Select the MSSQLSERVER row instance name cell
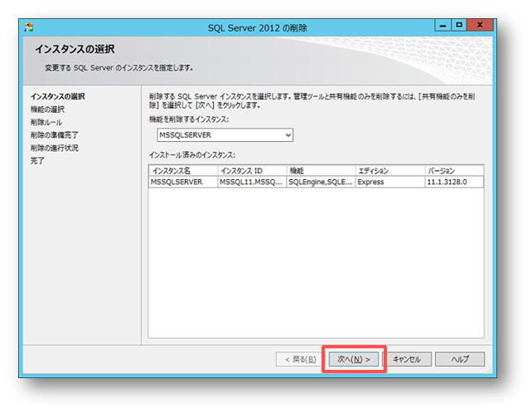This screenshot has width=532, height=413. [x=183, y=182]
